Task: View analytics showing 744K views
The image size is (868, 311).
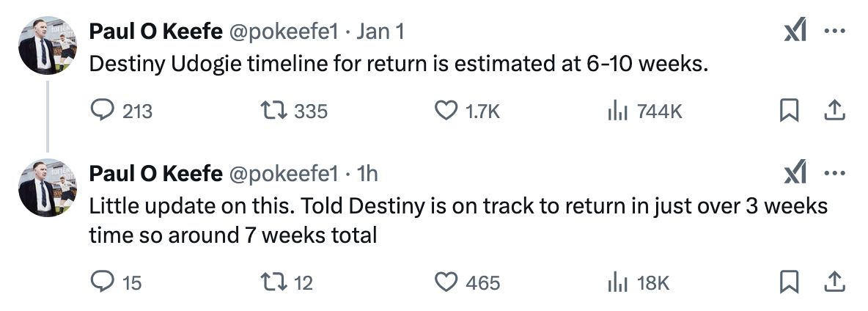Action: pyautogui.click(x=644, y=111)
